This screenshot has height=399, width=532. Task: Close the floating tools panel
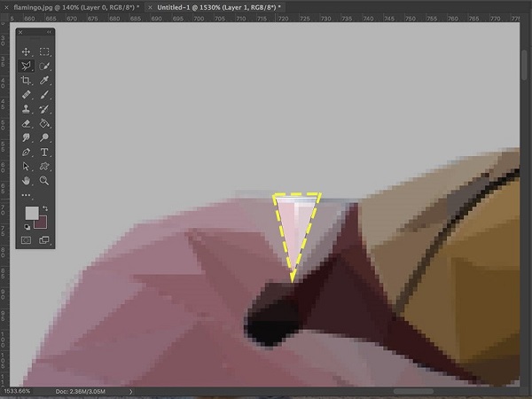coord(20,32)
